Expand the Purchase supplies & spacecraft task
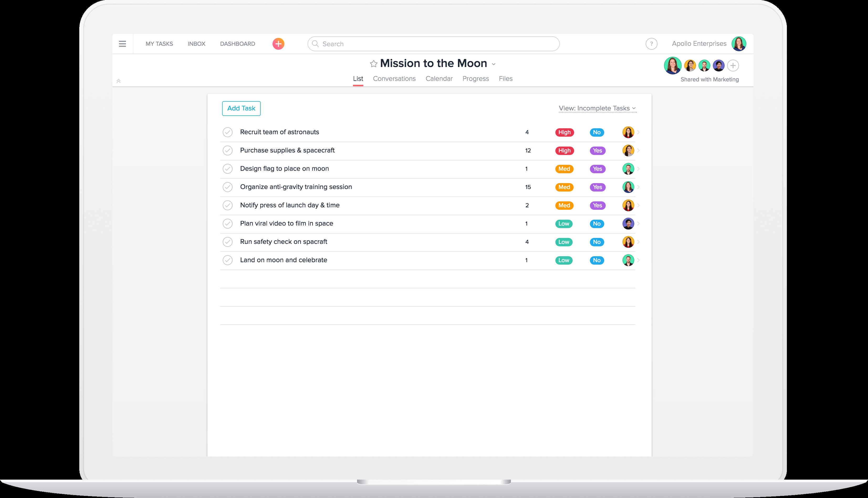Viewport: 868px width, 498px height. pyautogui.click(x=638, y=150)
